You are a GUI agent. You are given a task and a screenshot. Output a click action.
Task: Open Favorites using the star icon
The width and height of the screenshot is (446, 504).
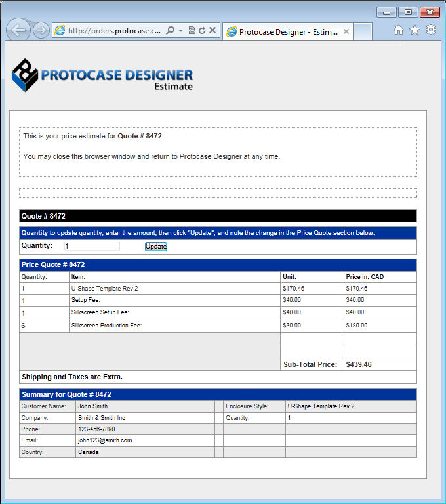point(415,30)
